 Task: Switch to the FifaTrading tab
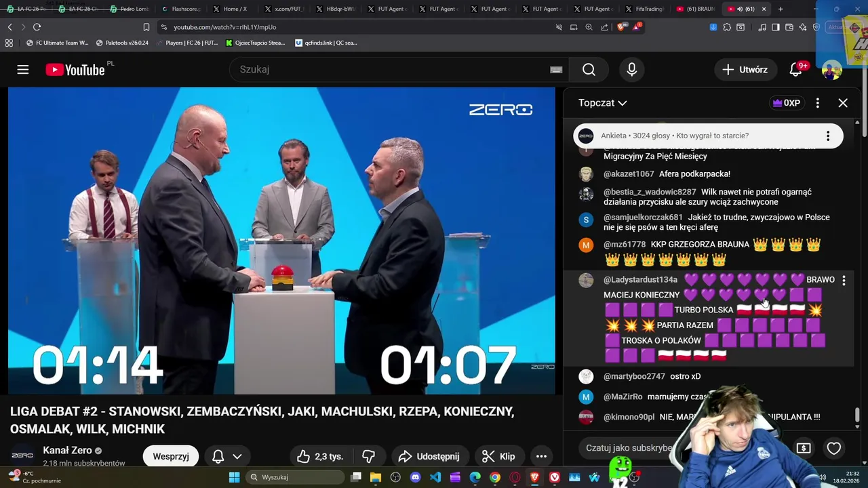[x=644, y=9]
